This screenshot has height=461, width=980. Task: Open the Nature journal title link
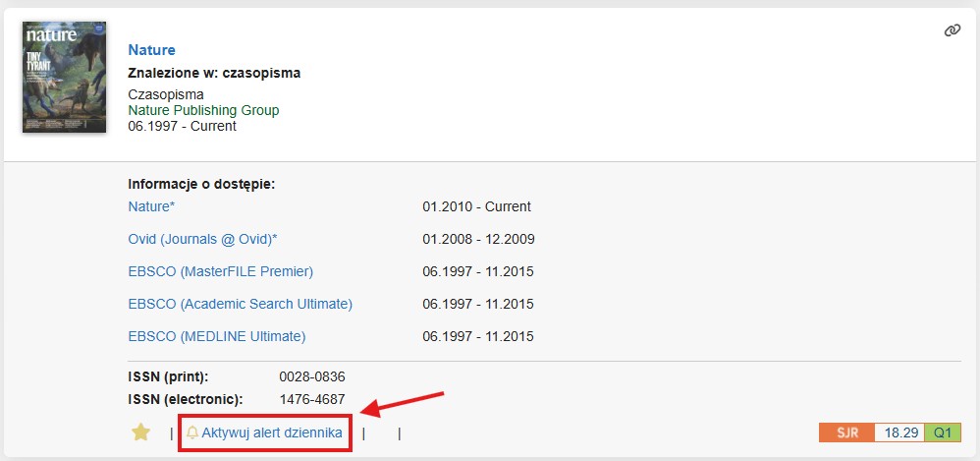tap(151, 49)
